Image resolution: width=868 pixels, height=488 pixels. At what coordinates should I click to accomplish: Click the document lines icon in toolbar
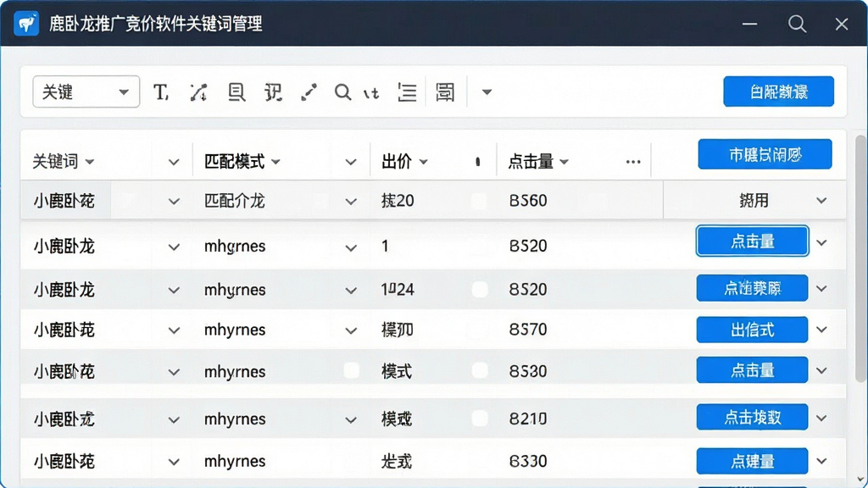tap(237, 92)
